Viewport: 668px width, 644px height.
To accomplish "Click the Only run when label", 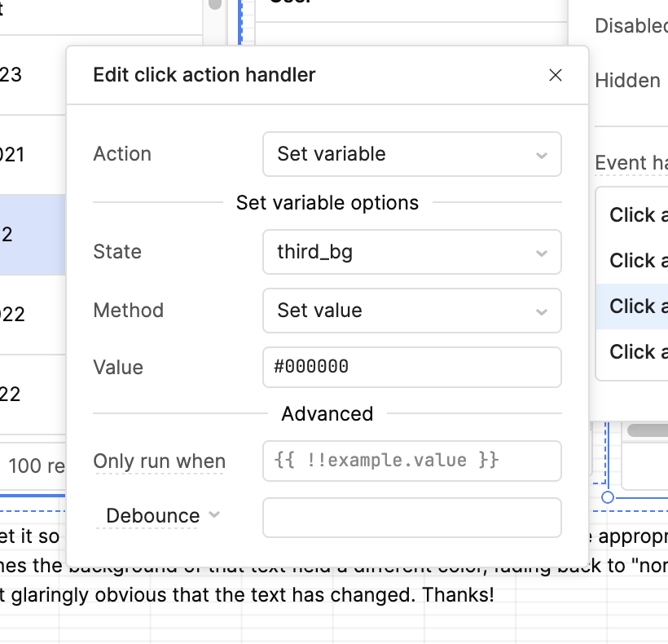I will coord(159,461).
